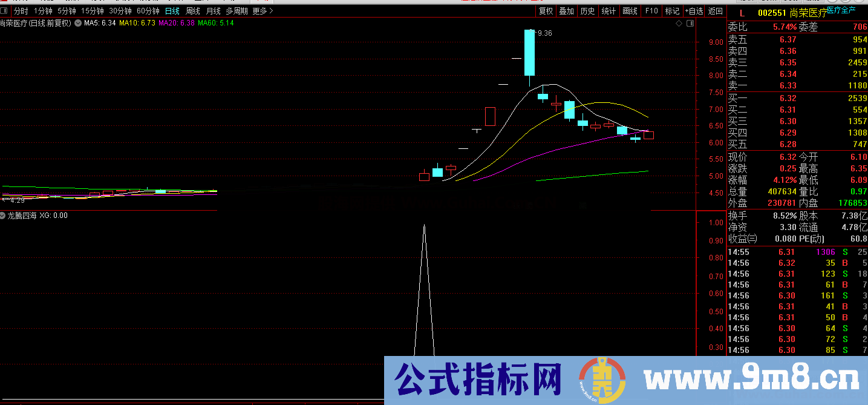Click the 4.29 low price marker

coord(18,200)
